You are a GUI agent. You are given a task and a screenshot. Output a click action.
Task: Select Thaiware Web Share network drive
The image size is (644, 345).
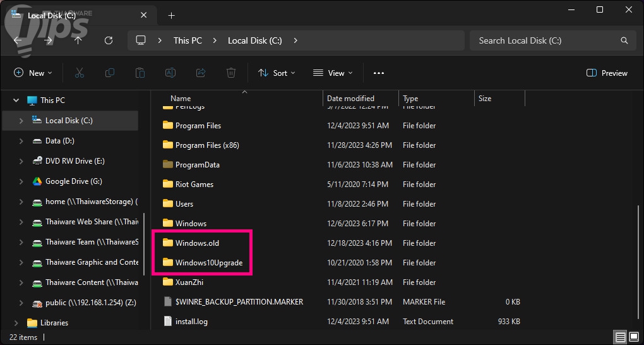click(92, 222)
